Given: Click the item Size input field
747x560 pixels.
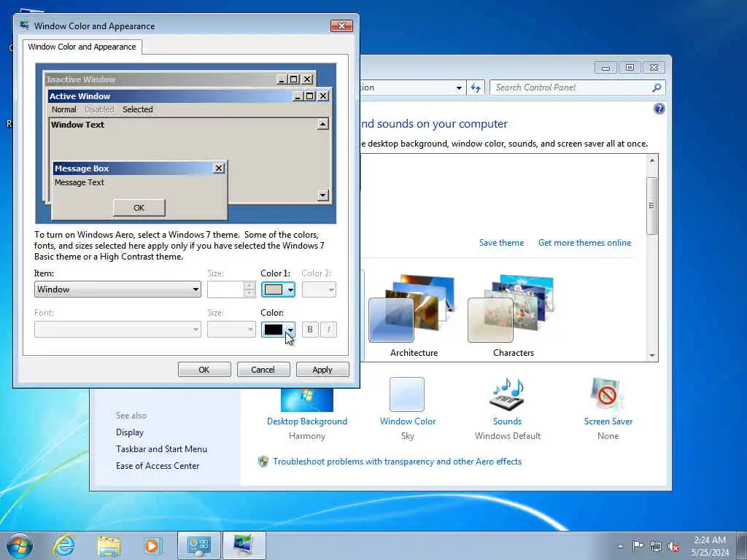Looking at the screenshot, I should click(225, 289).
